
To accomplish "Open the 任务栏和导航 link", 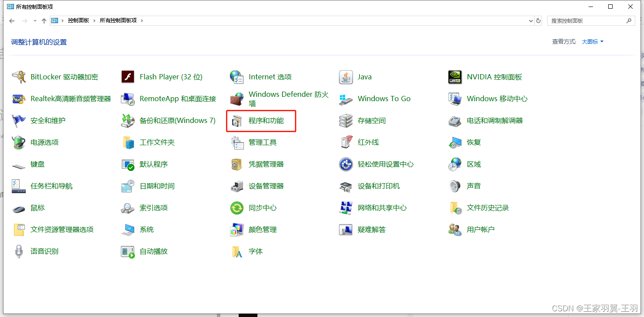I will (x=51, y=186).
